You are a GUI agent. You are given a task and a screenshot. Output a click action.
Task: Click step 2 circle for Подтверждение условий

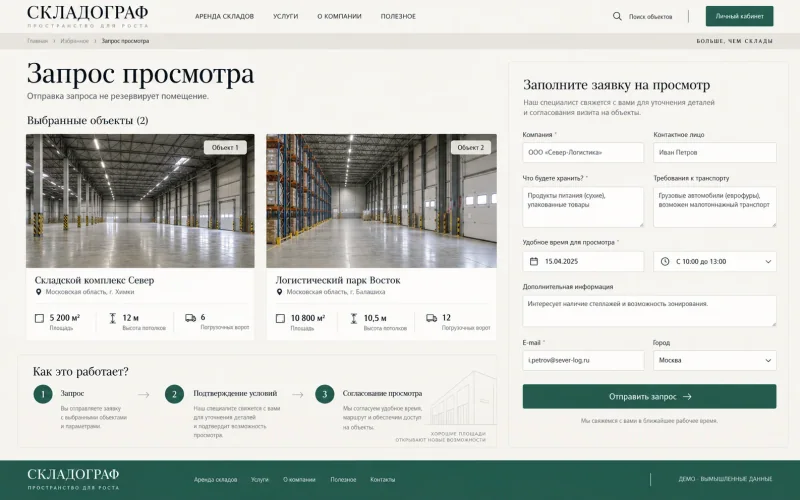coord(174,394)
